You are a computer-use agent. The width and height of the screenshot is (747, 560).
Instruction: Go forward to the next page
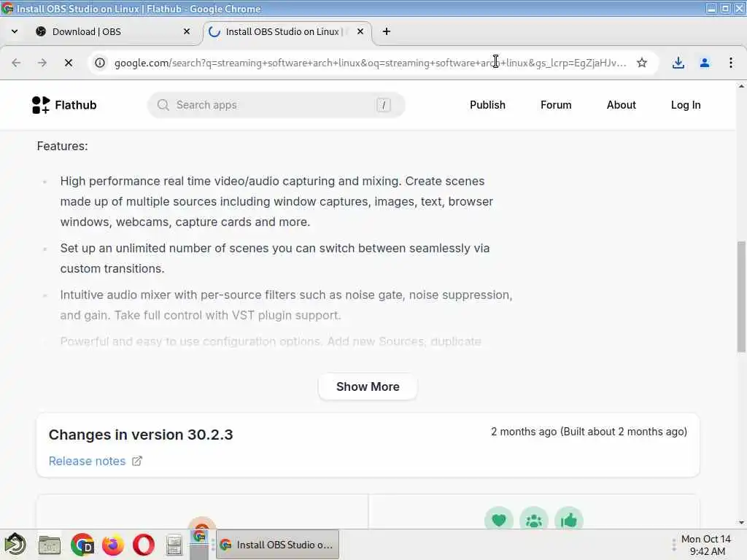click(42, 63)
